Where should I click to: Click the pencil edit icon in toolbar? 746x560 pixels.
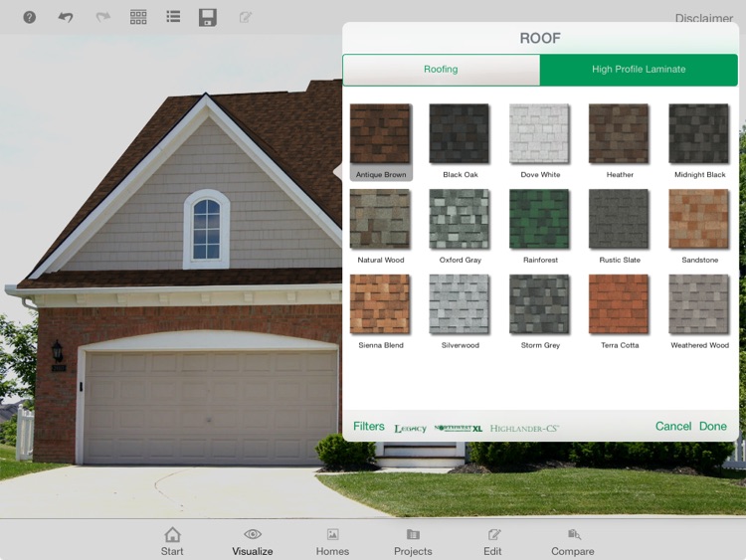[246, 18]
